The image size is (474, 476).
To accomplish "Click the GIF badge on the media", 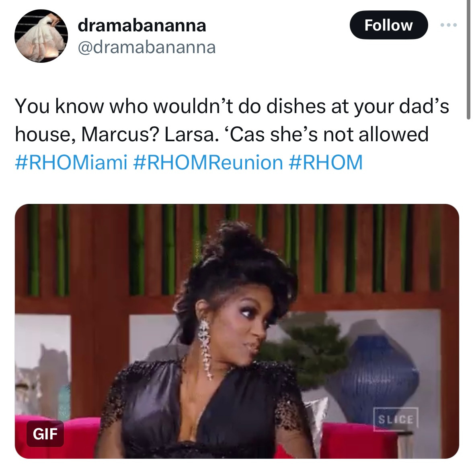I will coord(45,433).
